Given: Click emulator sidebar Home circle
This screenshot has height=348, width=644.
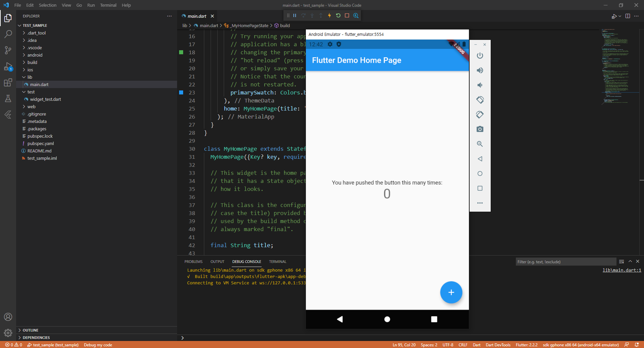Looking at the screenshot, I should [x=480, y=173].
